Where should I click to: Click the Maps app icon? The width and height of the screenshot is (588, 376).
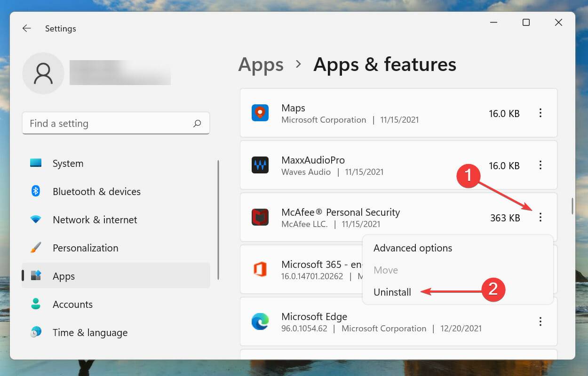click(260, 113)
